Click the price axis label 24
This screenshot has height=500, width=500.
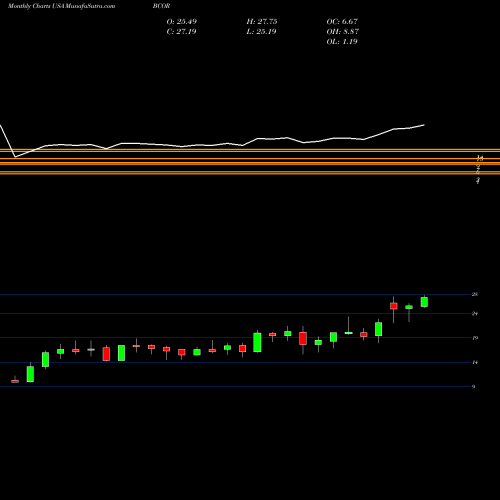pos(475,314)
